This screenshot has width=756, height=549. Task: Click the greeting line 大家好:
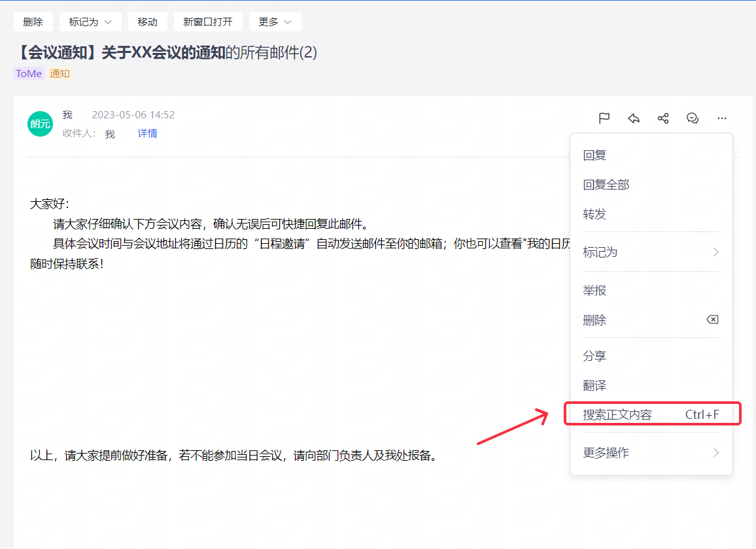click(50, 204)
